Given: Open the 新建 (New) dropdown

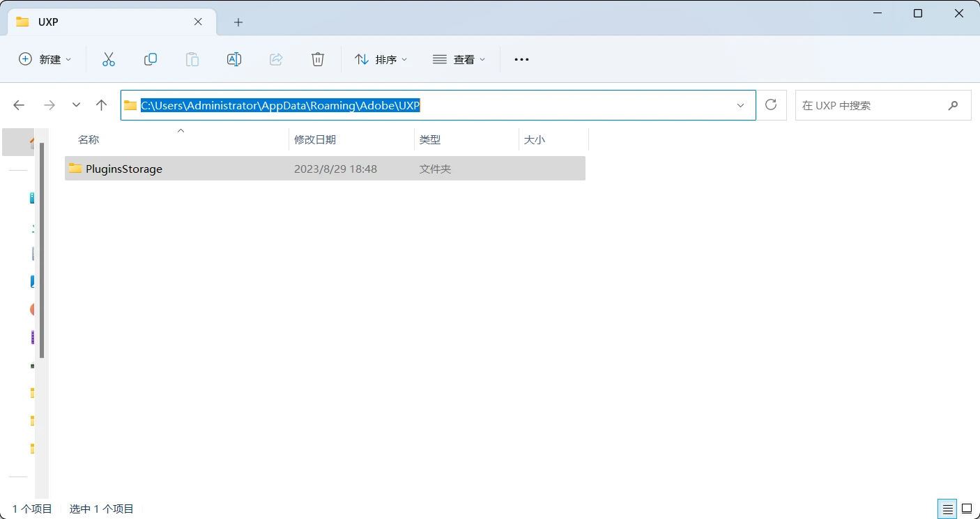Looking at the screenshot, I should (45, 59).
